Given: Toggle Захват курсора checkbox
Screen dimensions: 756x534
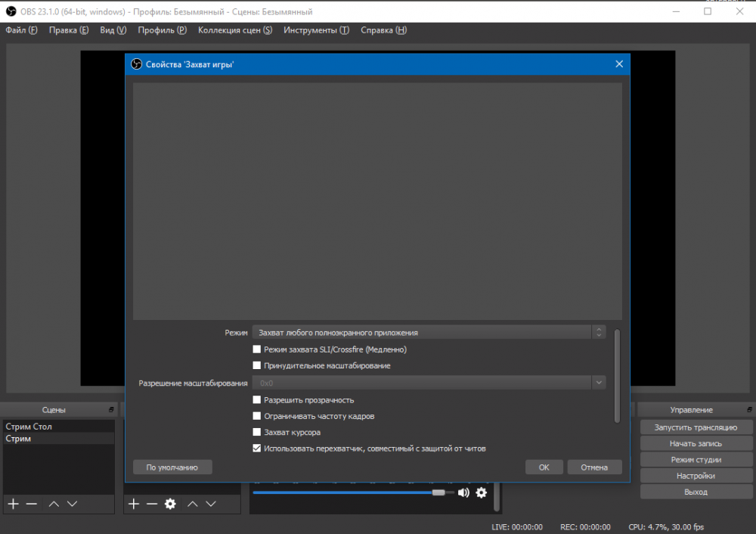Looking at the screenshot, I should pyautogui.click(x=257, y=433).
